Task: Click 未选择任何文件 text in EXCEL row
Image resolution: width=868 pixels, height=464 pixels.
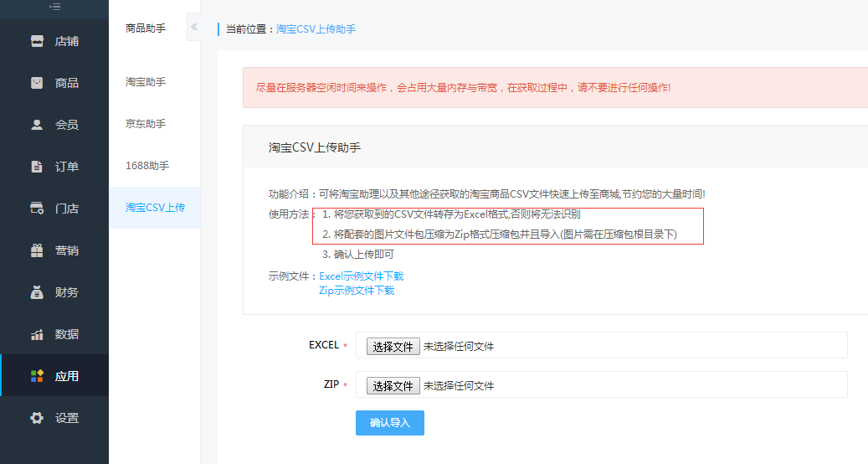Action: click(459, 347)
